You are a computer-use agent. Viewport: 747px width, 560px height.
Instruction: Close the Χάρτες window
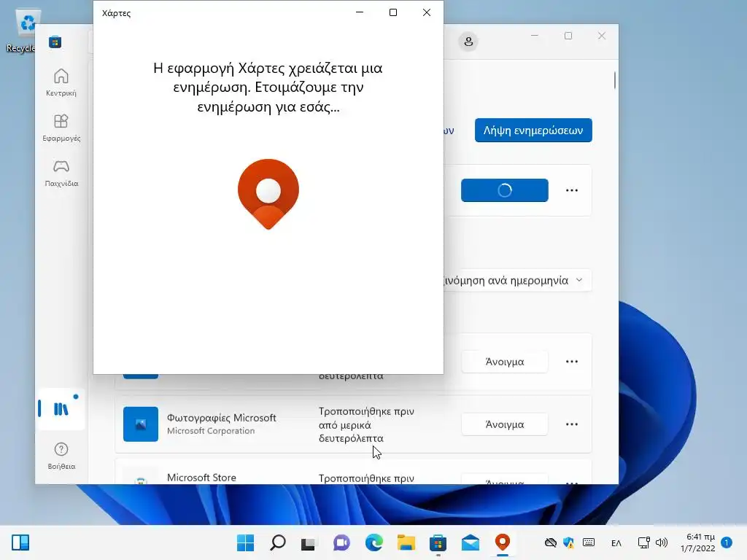pos(426,12)
